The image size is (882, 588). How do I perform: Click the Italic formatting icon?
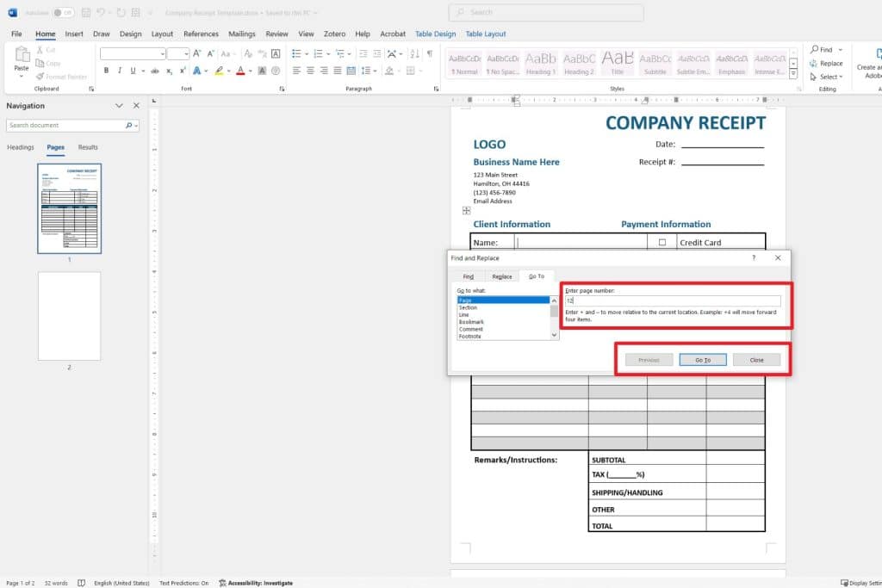118,71
